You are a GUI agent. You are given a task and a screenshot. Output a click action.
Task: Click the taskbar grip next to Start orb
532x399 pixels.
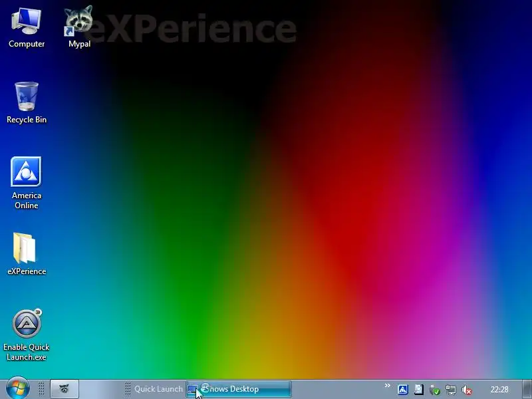(x=41, y=389)
